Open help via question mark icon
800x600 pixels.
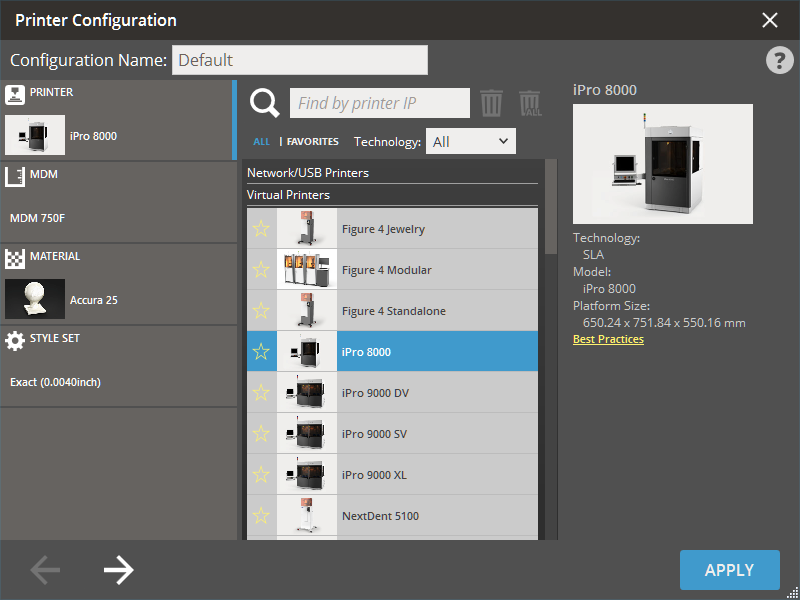[x=780, y=60]
